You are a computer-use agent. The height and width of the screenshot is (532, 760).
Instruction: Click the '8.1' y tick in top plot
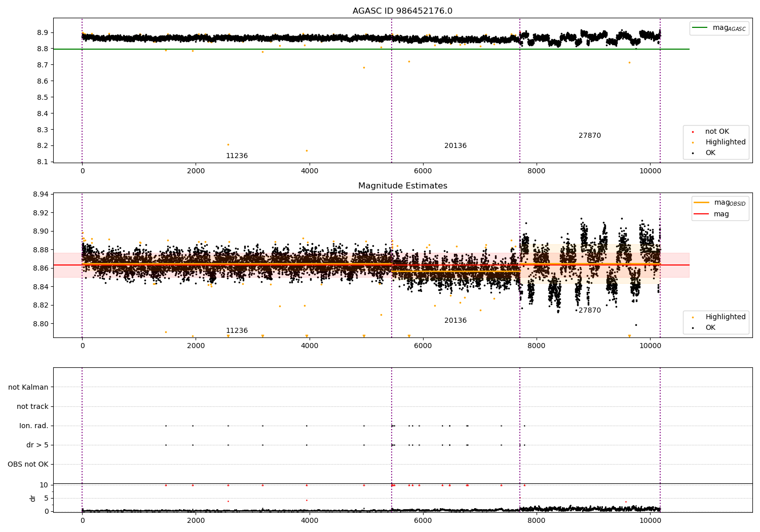pyautogui.click(x=43, y=162)
